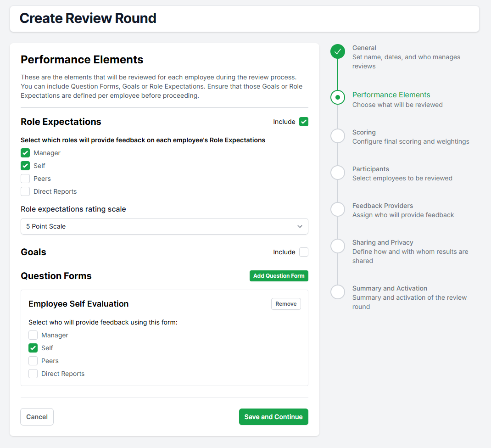Click the Performance Elements step circle icon
The image size is (491, 448).
pyautogui.click(x=338, y=97)
